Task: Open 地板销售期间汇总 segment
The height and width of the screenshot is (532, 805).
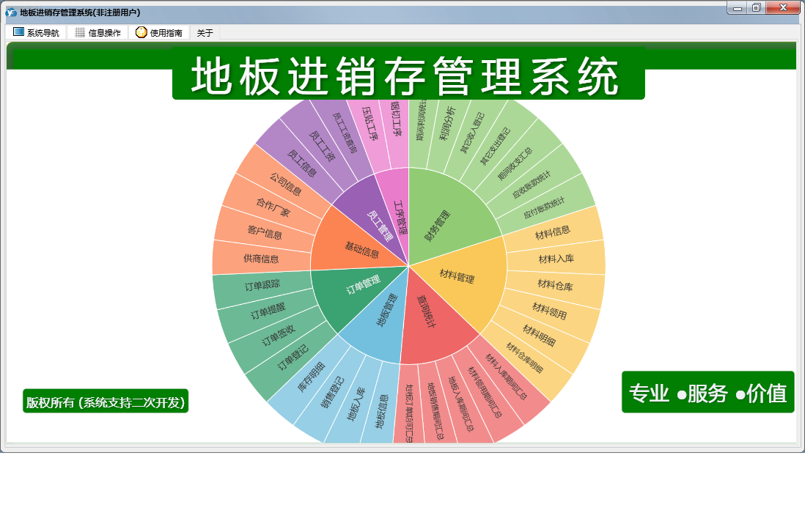Action: [435, 410]
